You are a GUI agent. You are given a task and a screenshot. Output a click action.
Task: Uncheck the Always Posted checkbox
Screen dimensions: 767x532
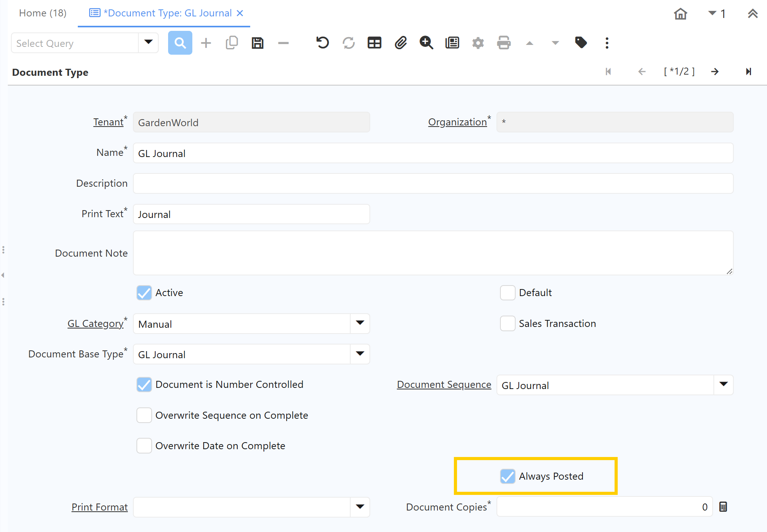coord(507,476)
